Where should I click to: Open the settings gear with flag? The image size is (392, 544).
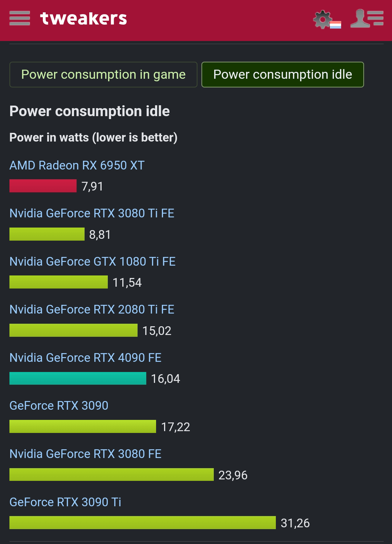tap(327, 20)
